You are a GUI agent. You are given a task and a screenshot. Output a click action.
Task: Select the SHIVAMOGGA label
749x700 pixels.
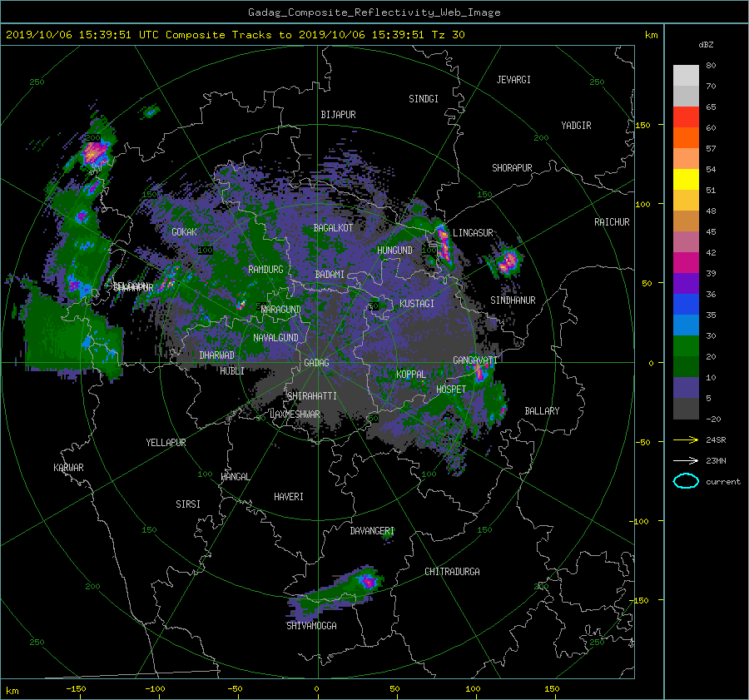click(x=311, y=626)
